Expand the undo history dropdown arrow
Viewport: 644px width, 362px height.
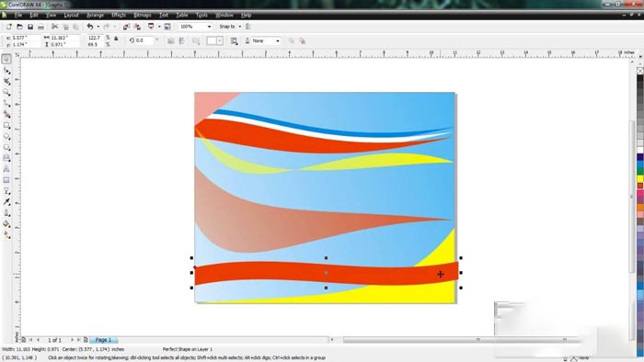point(98,27)
